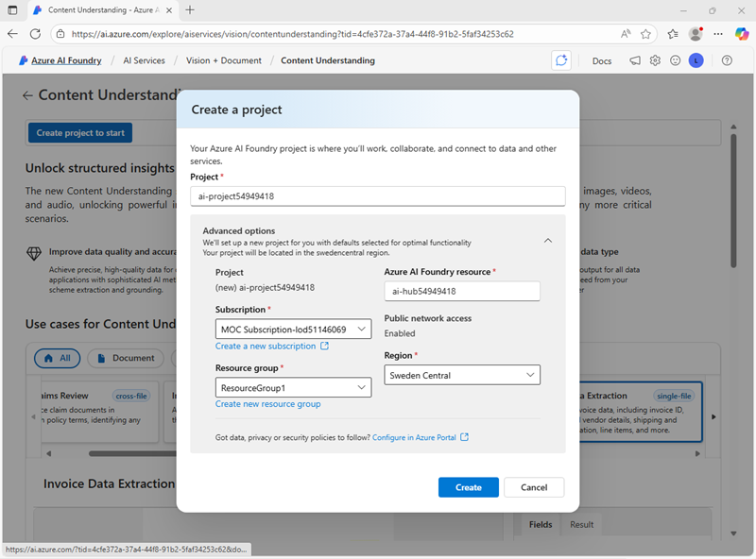Open the Subscription dropdown
Viewport: 756px width, 559px height.
[293, 330]
